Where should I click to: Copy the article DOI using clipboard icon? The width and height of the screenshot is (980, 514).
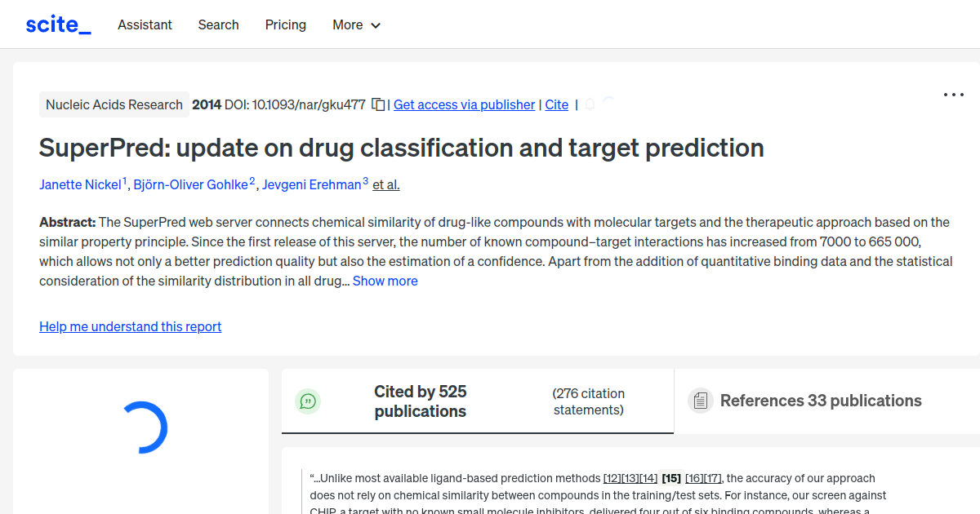coord(376,104)
